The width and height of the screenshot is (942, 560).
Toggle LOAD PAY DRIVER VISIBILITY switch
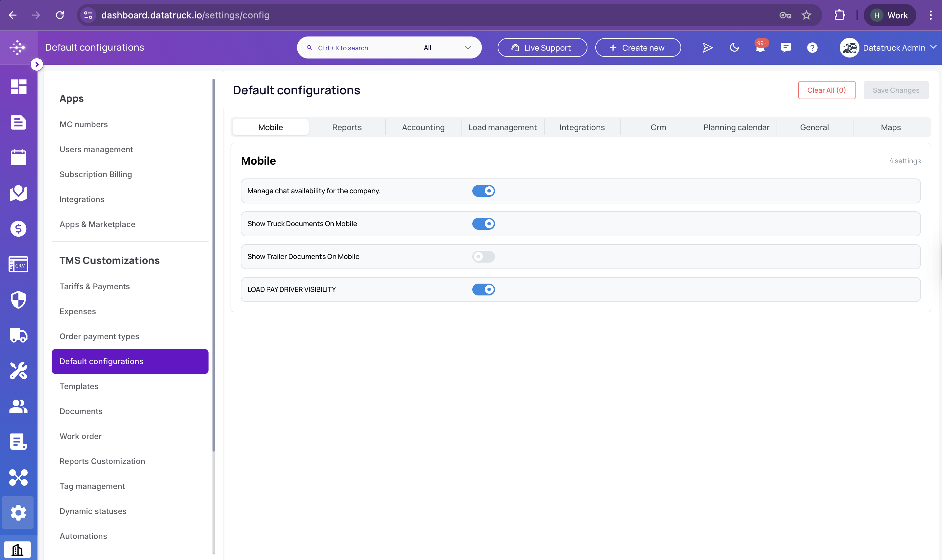(x=483, y=290)
